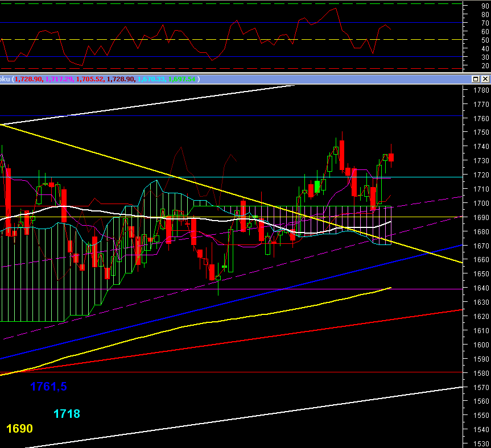The image size is (491, 448).
Task: Click the 30 level on RSI axis
Action: (x=485, y=57)
